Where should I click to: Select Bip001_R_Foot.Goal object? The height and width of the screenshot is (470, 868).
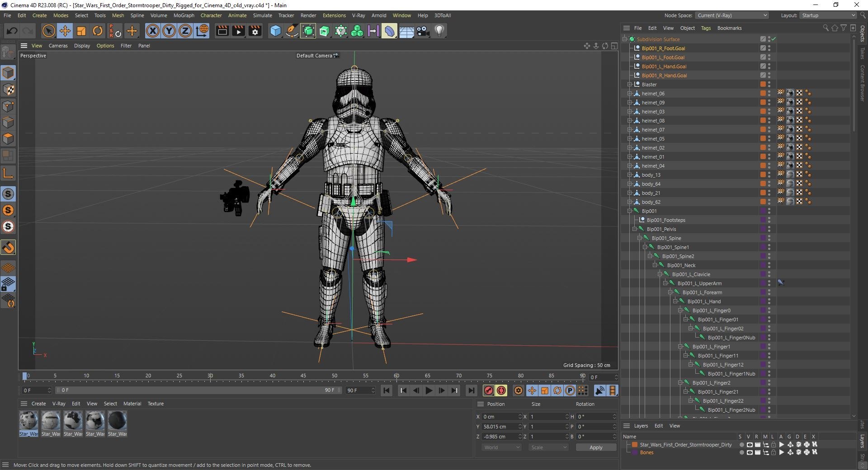point(663,48)
